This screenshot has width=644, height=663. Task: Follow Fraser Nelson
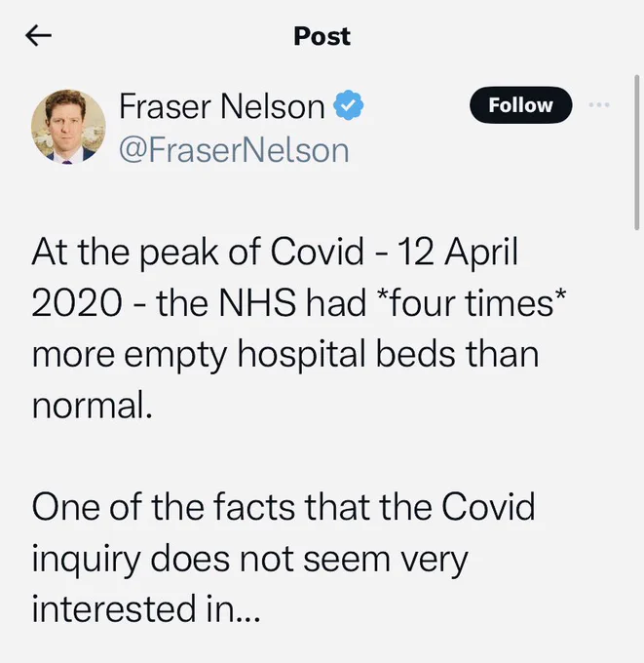[520, 105]
